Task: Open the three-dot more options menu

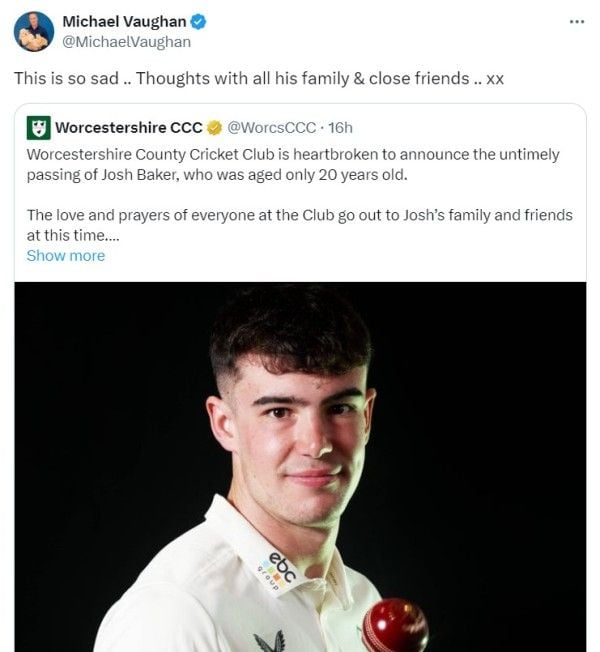Action: pos(575,21)
